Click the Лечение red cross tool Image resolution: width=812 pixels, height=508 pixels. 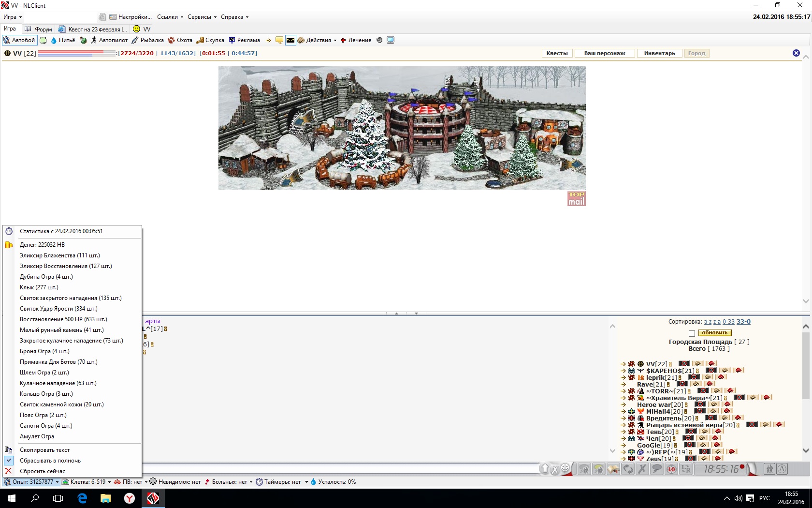coord(356,40)
